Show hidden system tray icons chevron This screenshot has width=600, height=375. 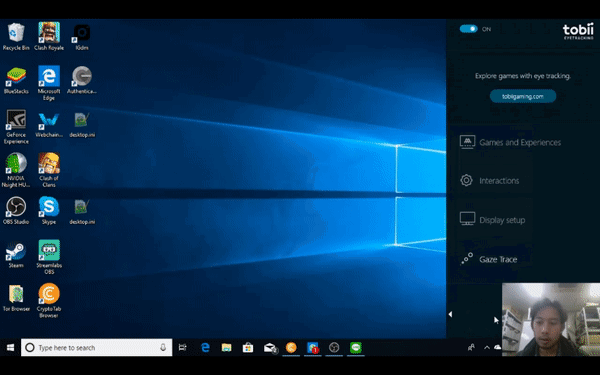(x=487, y=347)
